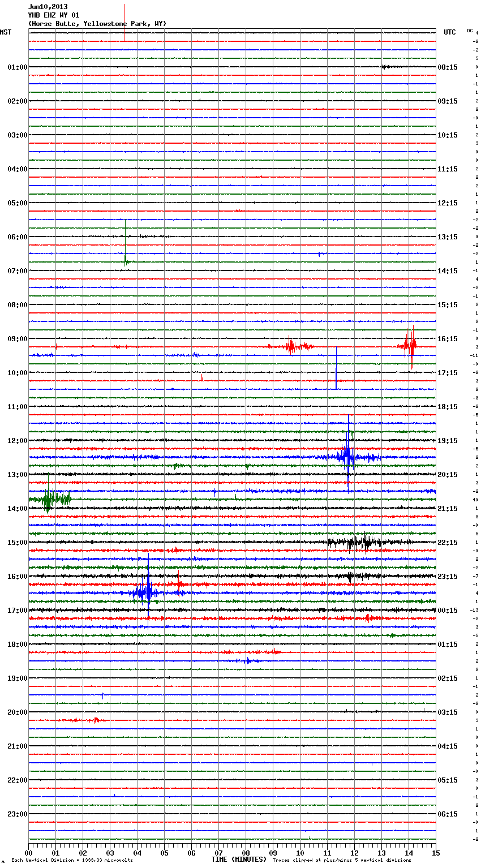This screenshot has height=868, width=481.
Task: Click the MST time zone header
Action: (x=6, y=32)
